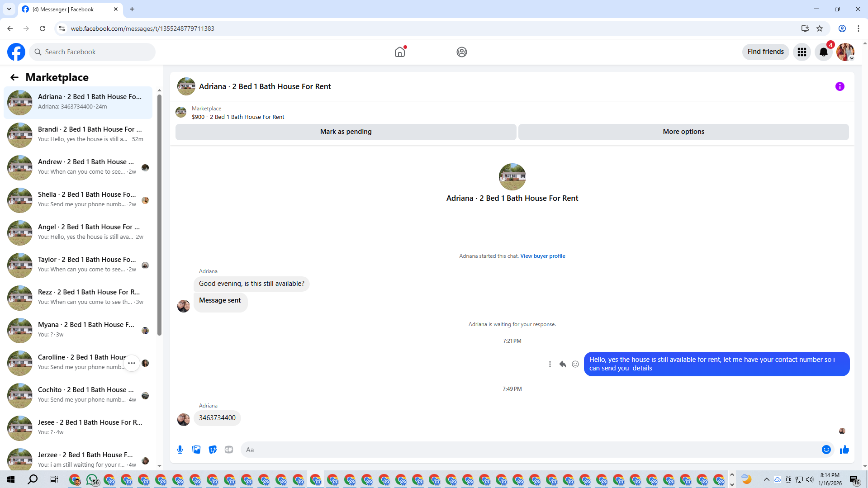Select the Messenger | Facebook tab
Screen dimensions: 868x488
70,9
